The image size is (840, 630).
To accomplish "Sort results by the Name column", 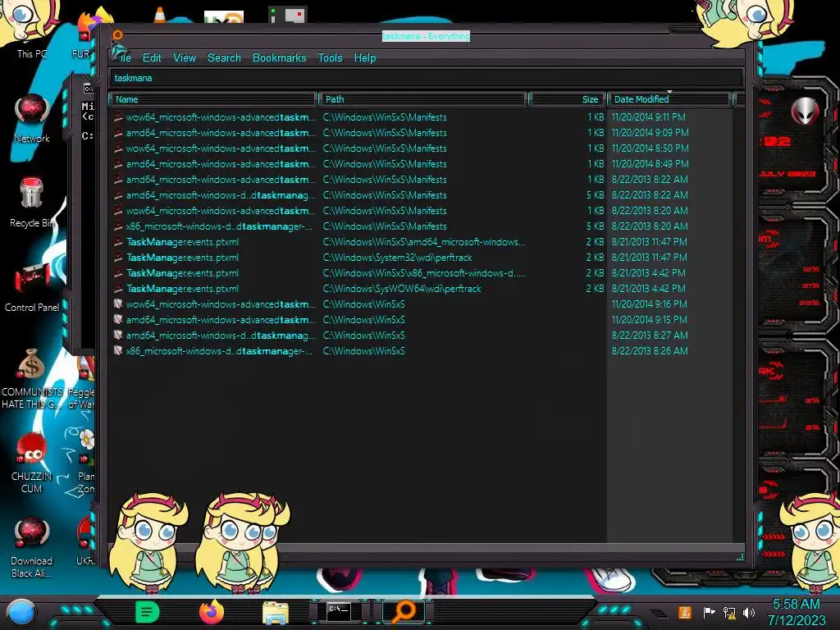I will [x=212, y=99].
